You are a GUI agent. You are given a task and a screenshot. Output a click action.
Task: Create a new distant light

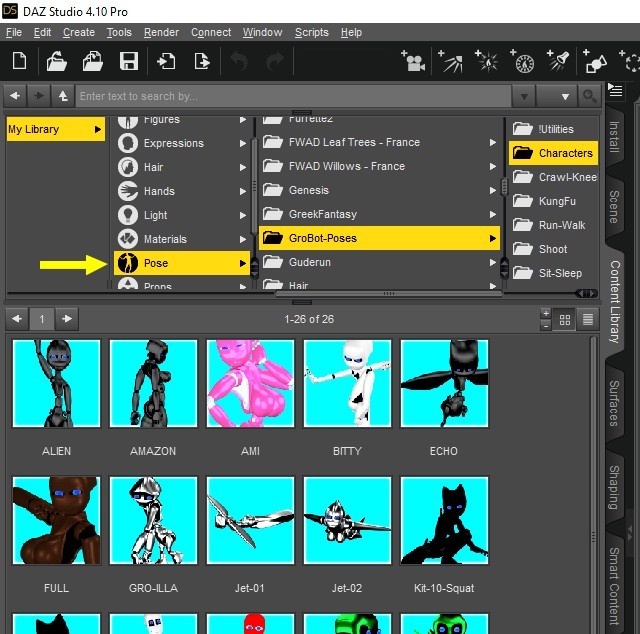450,61
